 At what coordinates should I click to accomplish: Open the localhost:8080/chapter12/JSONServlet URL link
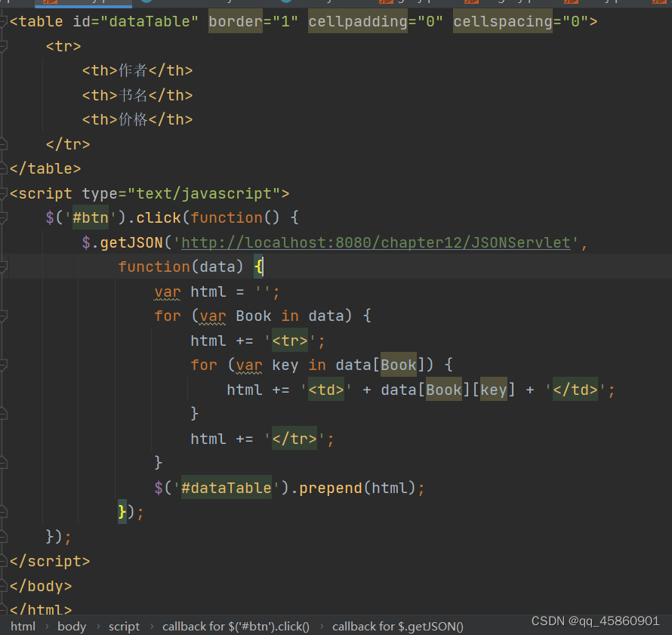(x=376, y=242)
